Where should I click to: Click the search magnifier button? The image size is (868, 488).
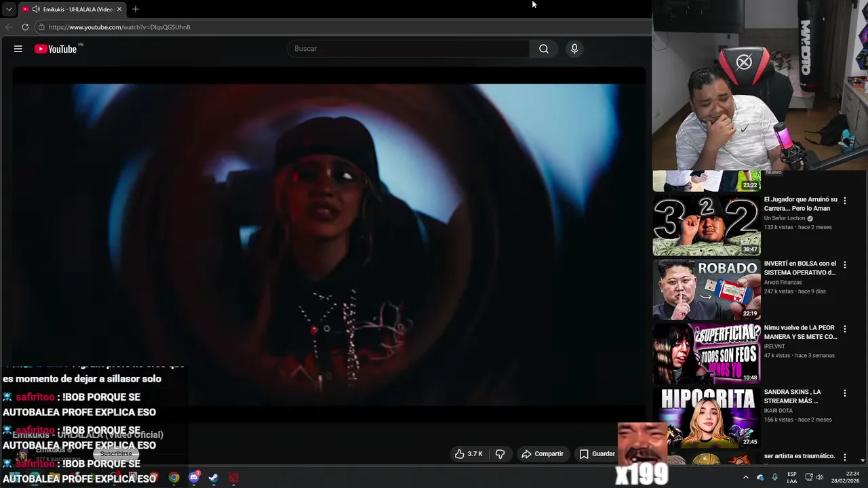pyautogui.click(x=544, y=49)
